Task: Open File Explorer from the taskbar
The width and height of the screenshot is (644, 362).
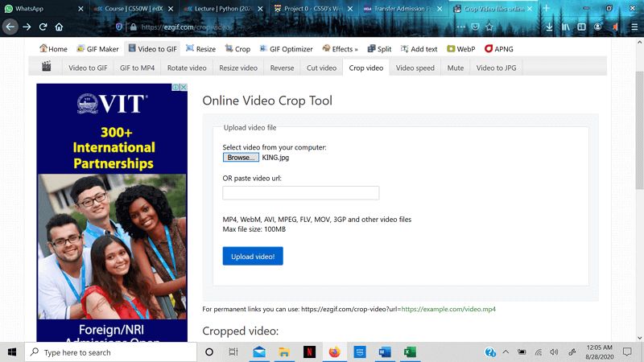Action: (x=284, y=352)
